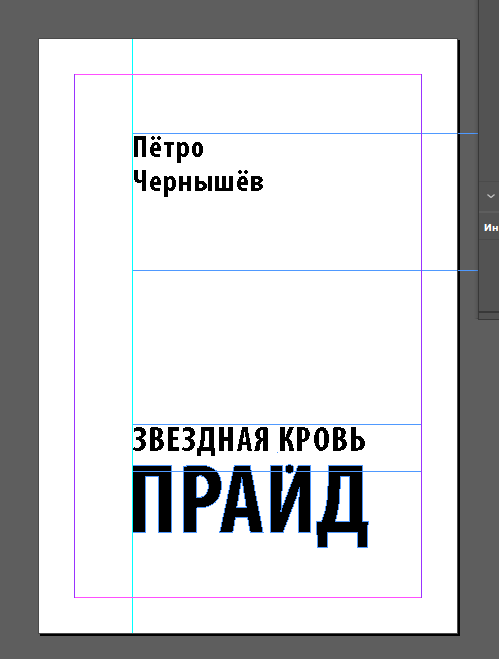This screenshot has width=499, height=659.
Task: Select the word "ЗВЕЗДНАЯ" in the subtitle
Action: 201,440
